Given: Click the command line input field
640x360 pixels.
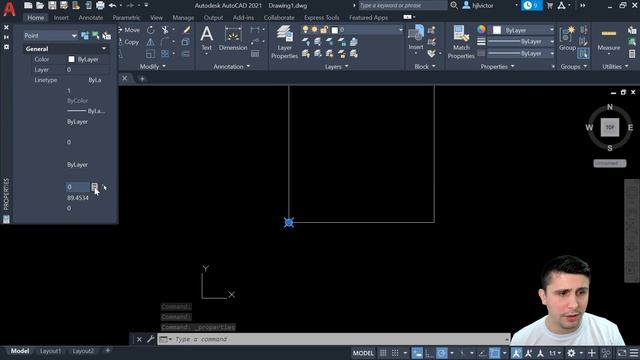Looking at the screenshot, I should pos(333,339).
